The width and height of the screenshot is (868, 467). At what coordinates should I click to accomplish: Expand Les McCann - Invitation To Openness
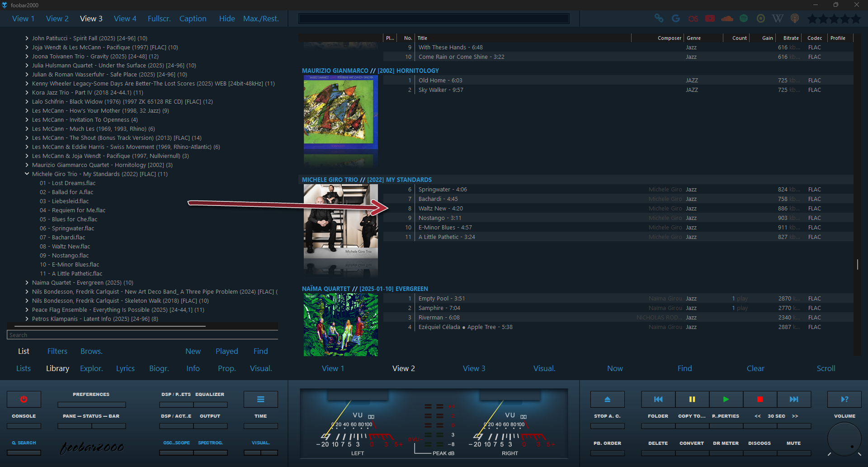tap(27, 119)
